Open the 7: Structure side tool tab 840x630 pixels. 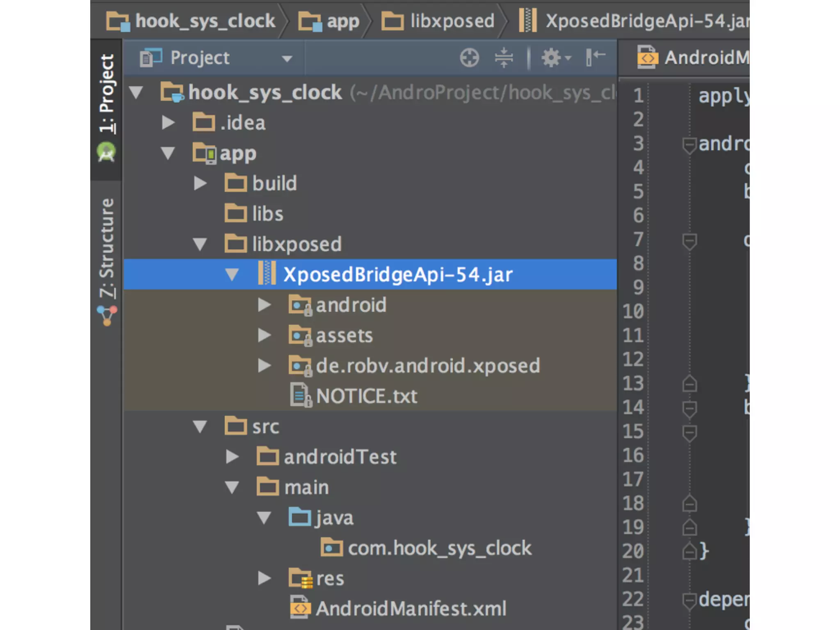pos(107,248)
